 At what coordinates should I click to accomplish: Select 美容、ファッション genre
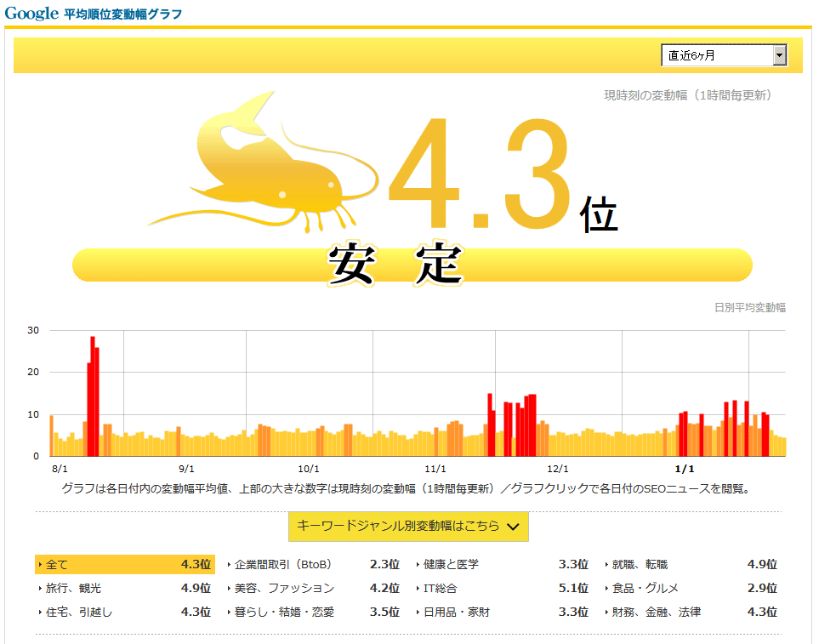(284, 588)
